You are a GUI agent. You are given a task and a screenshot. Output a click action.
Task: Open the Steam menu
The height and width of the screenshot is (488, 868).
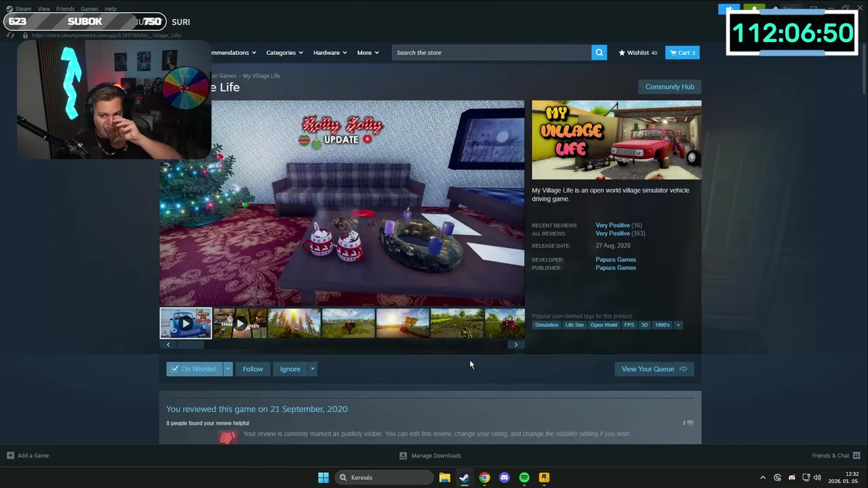pyautogui.click(x=23, y=9)
